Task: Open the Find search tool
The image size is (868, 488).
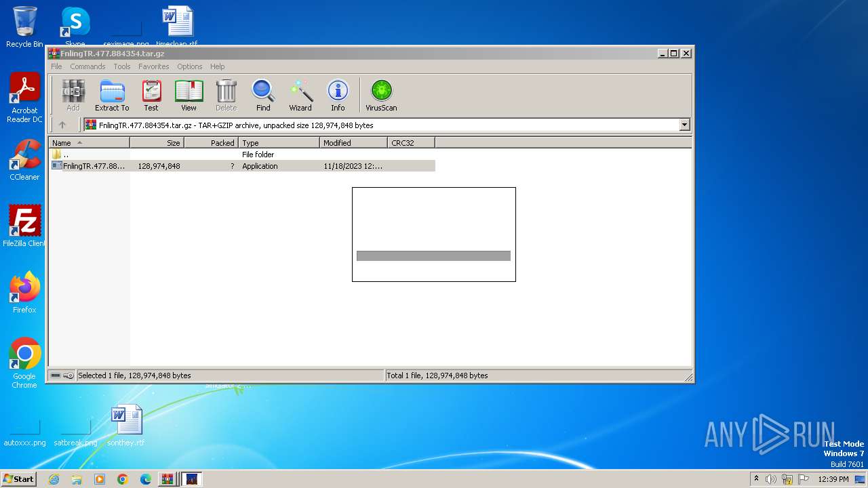Action: pos(263,95)
